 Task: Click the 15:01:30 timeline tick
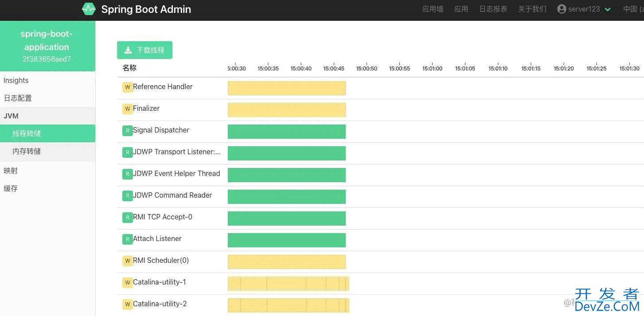[x=629, y=68]
